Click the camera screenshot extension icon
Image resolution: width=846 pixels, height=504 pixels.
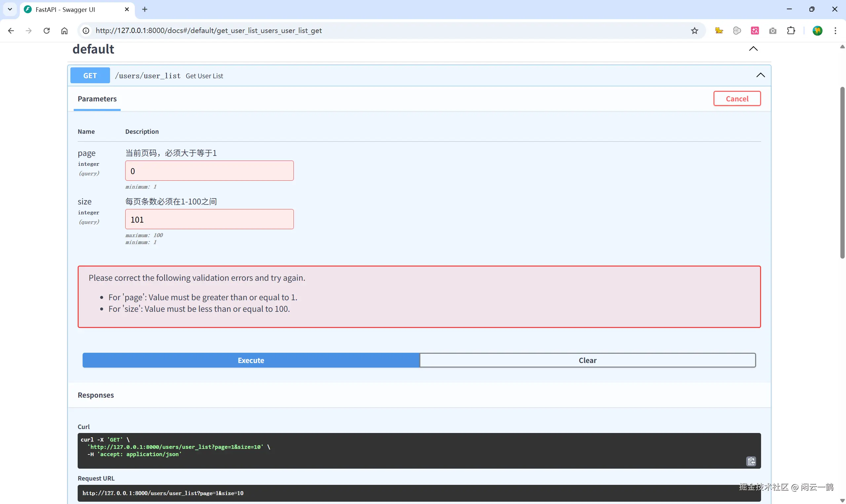[x=773, y=31]
